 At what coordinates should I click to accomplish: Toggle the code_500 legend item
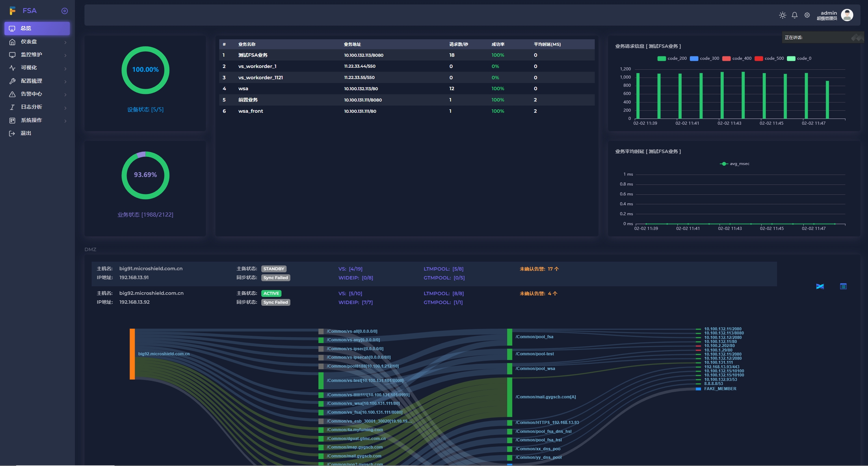pyautogui.click(x=769, y=58)
